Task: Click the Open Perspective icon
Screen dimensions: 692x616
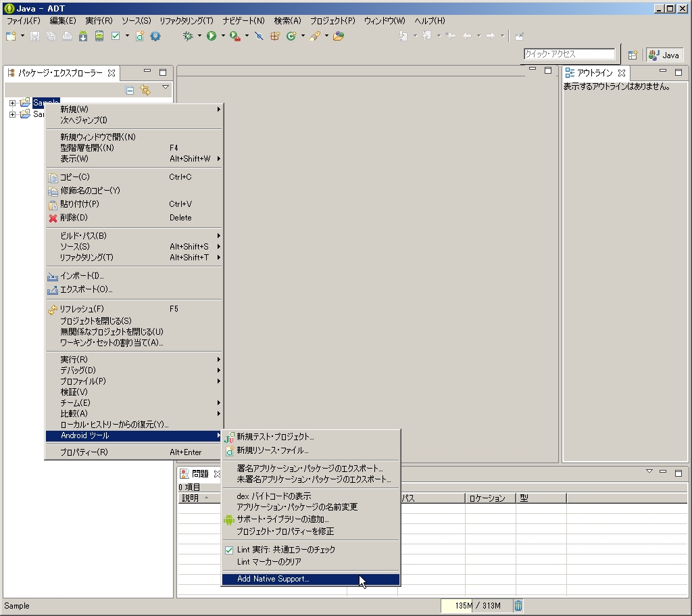Action: (633, 55)
